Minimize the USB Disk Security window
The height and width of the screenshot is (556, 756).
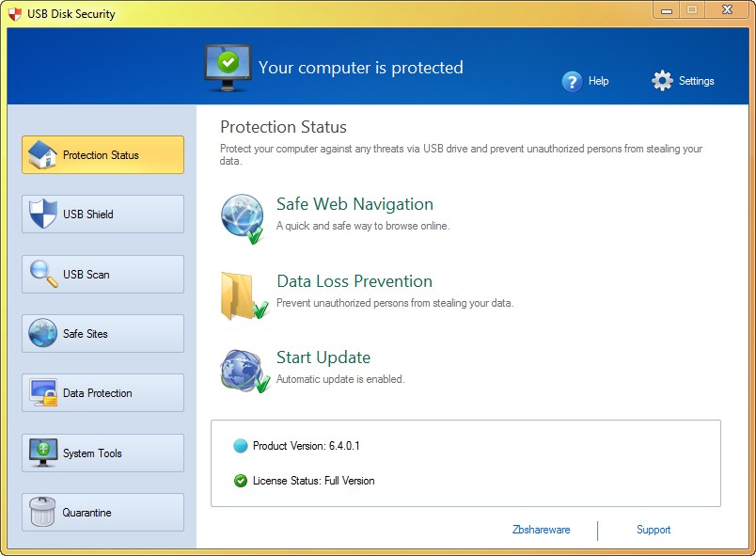click(667, 10)
